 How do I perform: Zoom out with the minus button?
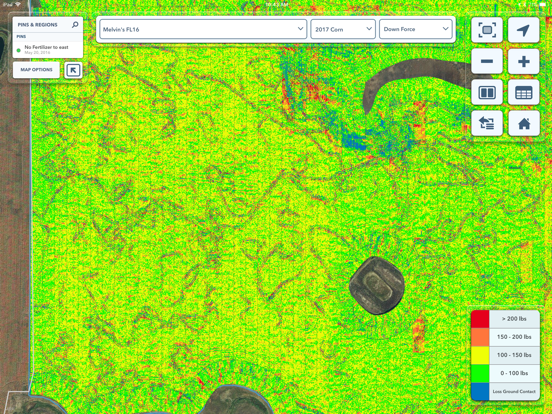tap(487, 61)
